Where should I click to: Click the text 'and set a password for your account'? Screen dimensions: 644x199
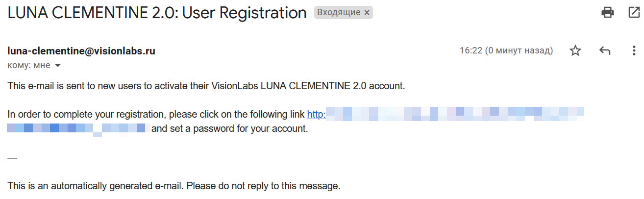230,129
